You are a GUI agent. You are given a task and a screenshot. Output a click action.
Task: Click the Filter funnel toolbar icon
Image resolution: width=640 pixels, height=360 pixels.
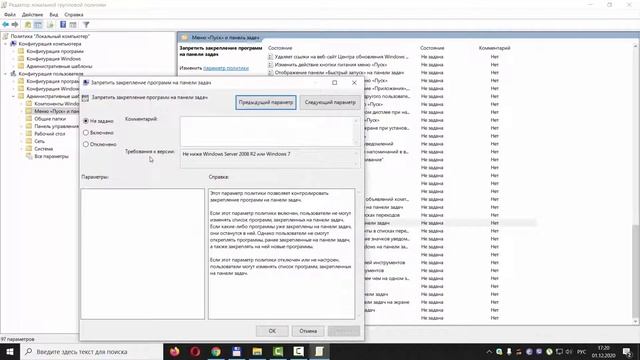86,25
